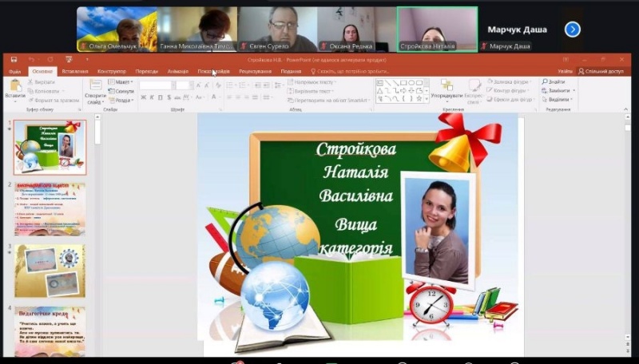Select the Педагогічне кредо slide thumbnail

[x=50, y=331]
